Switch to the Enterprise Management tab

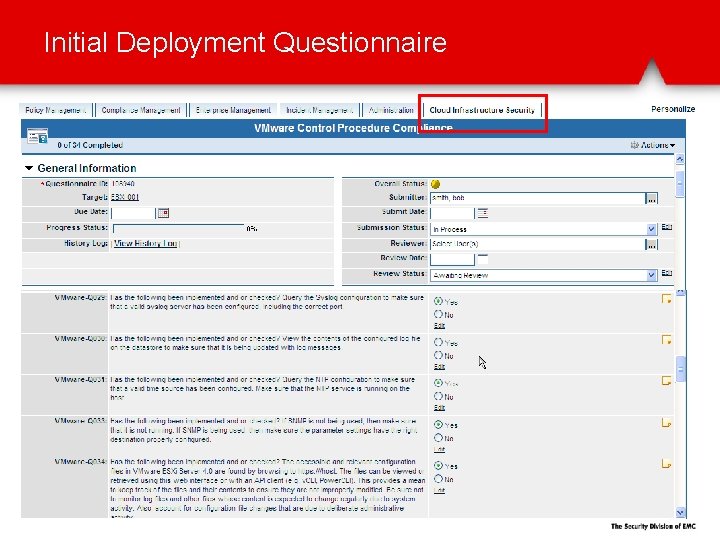233,110
